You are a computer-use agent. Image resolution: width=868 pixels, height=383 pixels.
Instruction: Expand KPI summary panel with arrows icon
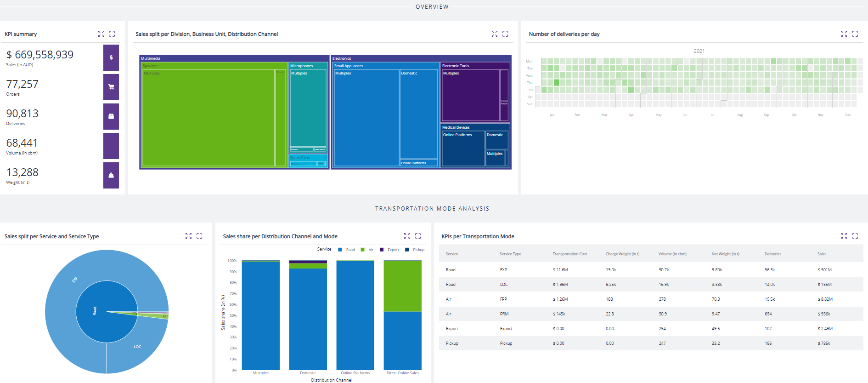point(101,34)
